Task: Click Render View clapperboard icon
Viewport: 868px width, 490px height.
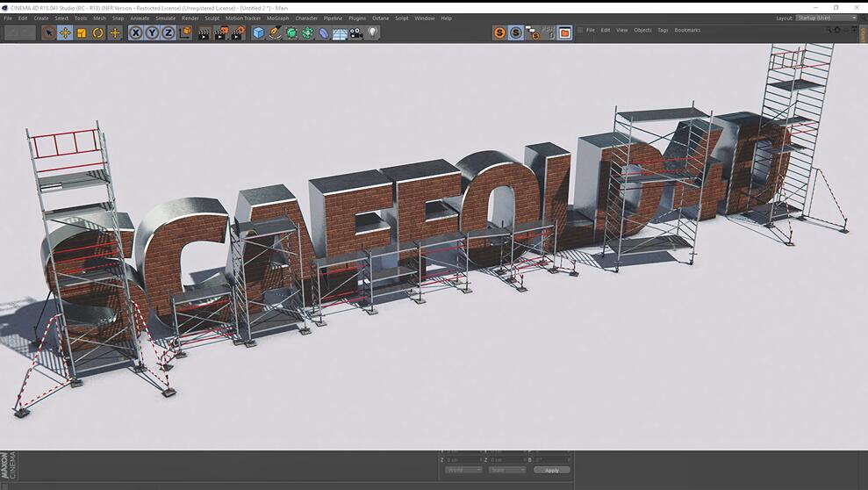Action: [x=204, y=33]
